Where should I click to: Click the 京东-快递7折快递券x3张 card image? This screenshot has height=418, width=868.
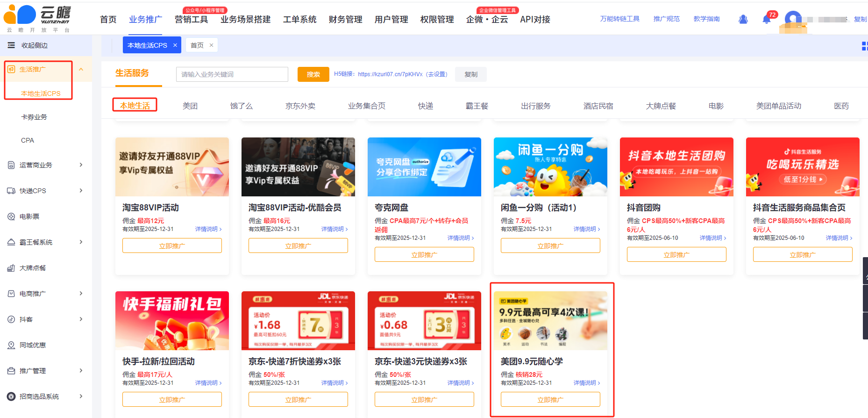pos(298,321)
